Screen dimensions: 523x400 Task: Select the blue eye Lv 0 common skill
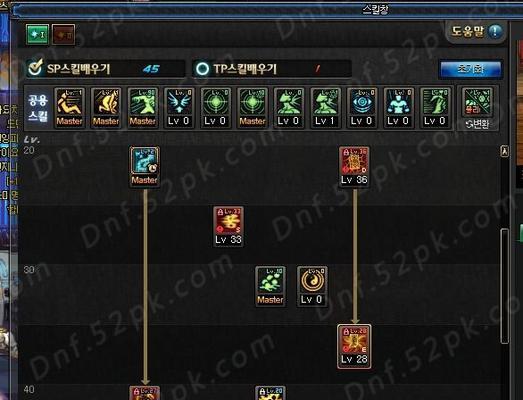click(x=362, y=108)
